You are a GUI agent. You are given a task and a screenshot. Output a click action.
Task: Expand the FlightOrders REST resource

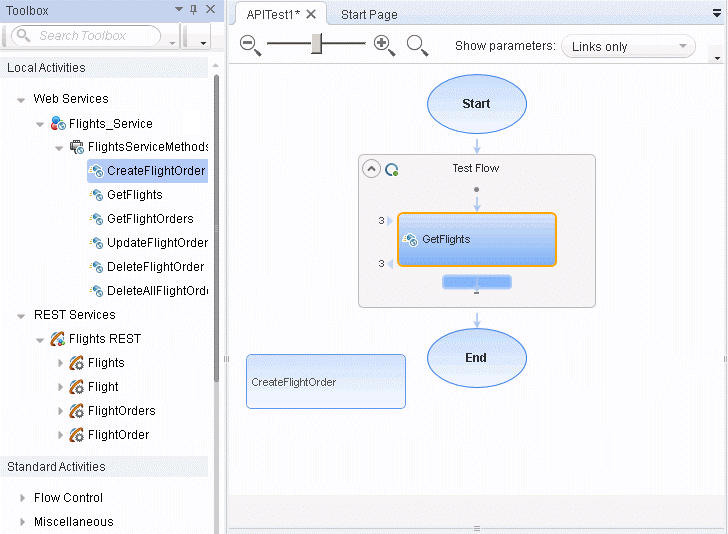click(59, 411)
